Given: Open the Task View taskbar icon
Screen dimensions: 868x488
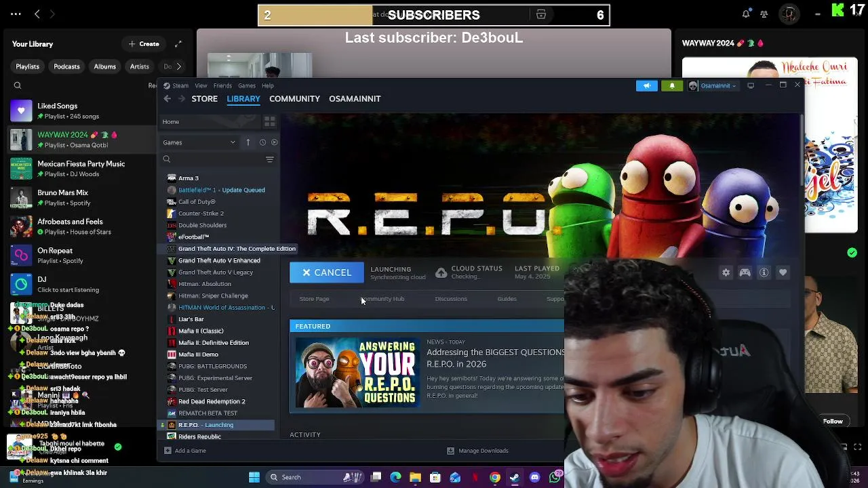Looking at the screenshot, I should pyautogui.click(x=376, y=477).
